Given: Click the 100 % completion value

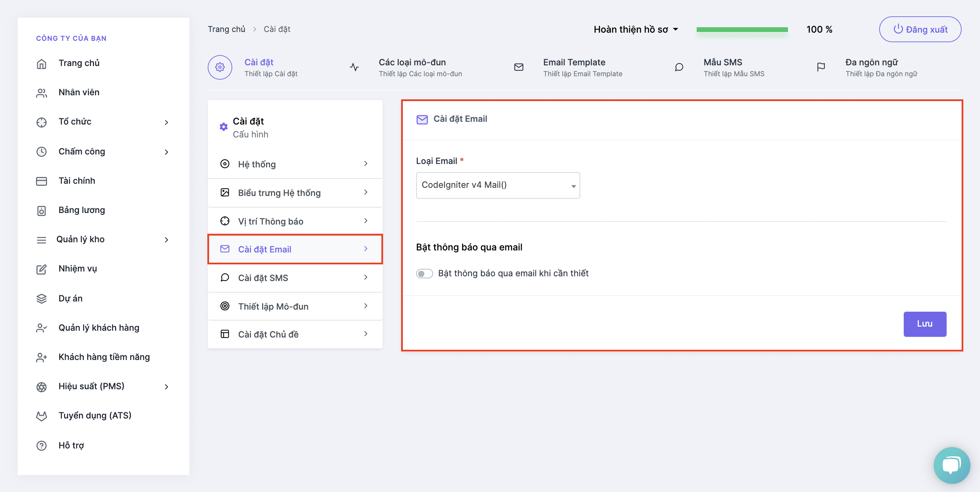Looking at the screenshot, I should [x=819, y=29].
